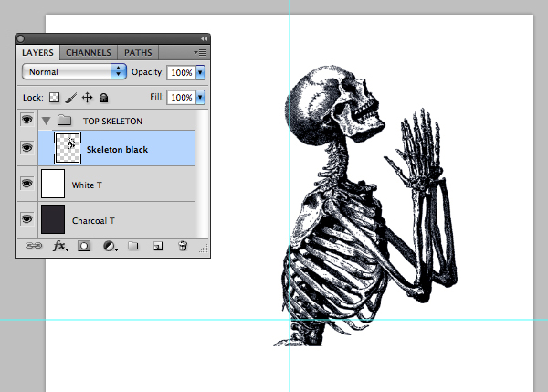The width and height of the screenshot is (548, 392).
Task: Add layer mask icon
Action: coord(84,246)
